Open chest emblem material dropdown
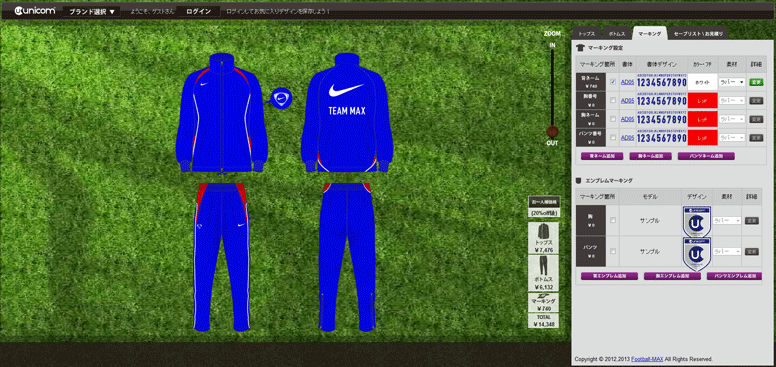 coord(727,221)
